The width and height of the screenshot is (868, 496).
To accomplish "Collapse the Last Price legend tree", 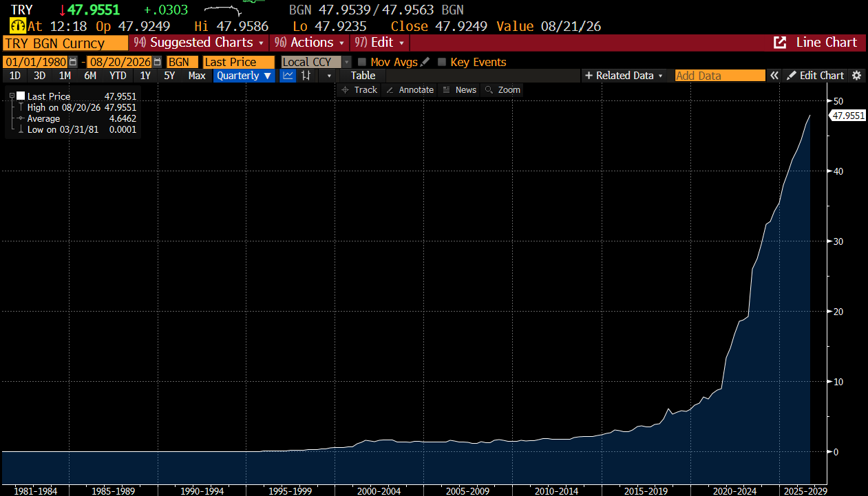I will [12, 96].
